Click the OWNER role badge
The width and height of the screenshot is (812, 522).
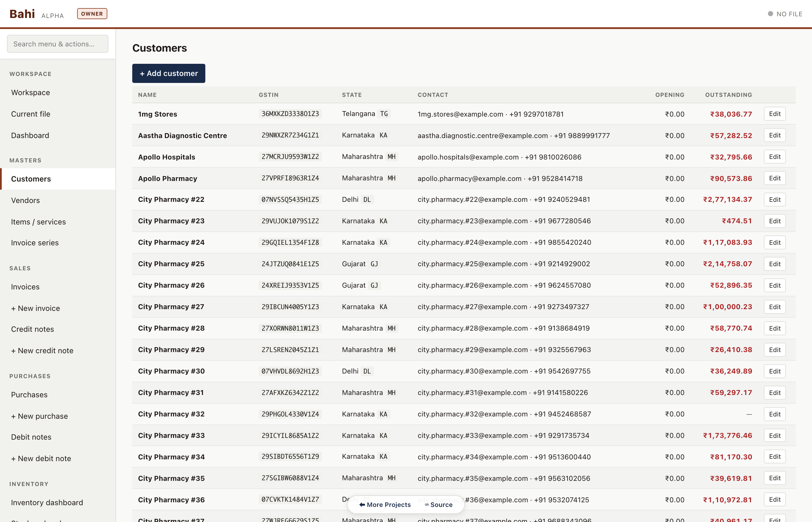(92, 14)
